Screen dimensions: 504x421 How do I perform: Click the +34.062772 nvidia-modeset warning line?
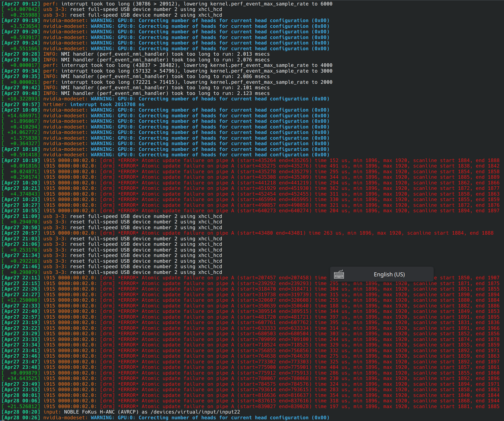click(x=186, y=132)
